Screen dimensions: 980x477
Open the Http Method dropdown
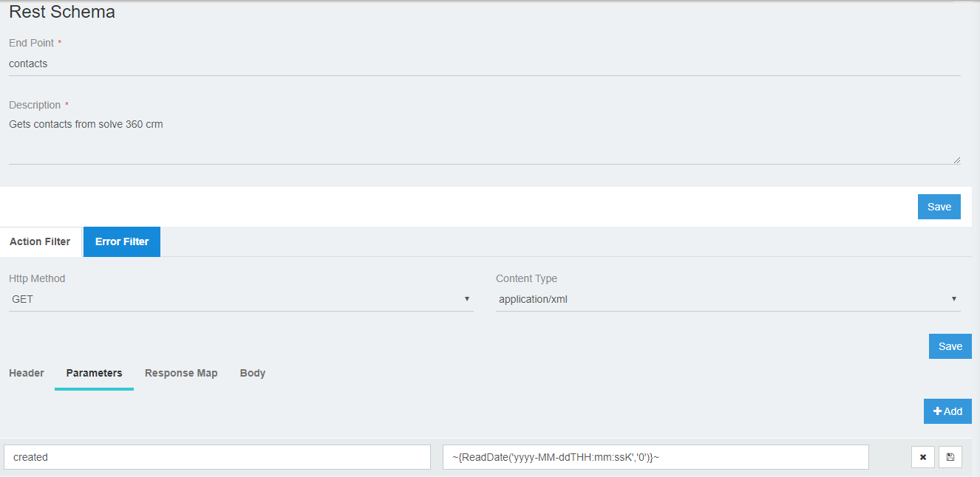point(241,299)
